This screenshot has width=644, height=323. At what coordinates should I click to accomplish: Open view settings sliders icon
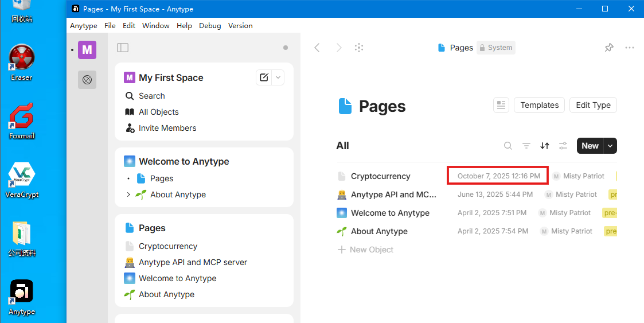click(x=563, y=146)
